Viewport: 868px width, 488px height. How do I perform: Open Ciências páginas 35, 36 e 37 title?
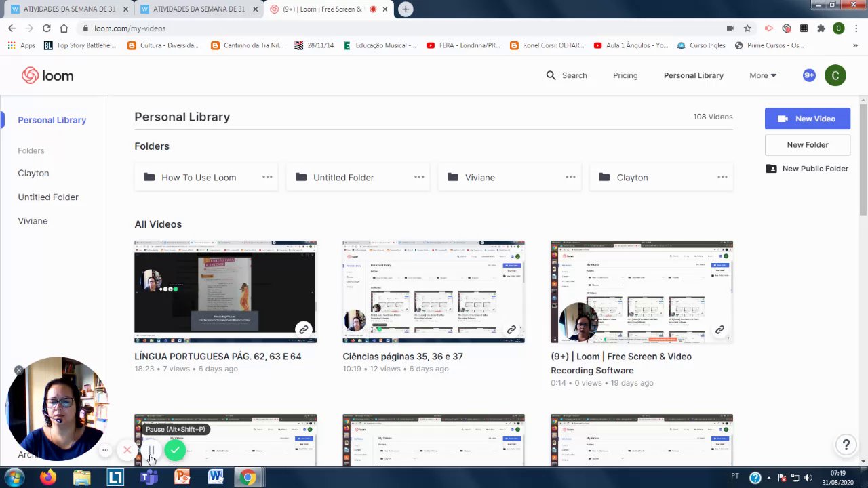tap(403, 356)
